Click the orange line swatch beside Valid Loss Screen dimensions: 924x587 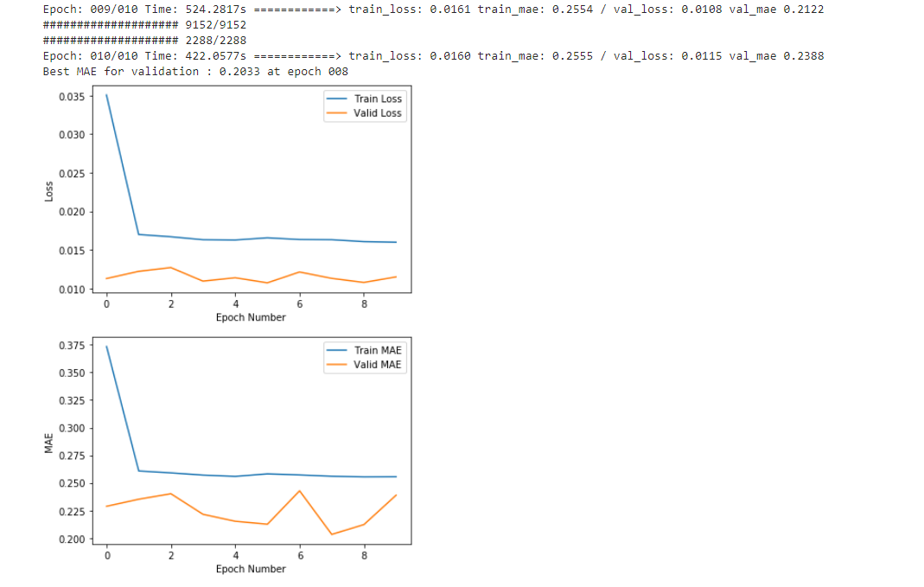pos(336,113)
